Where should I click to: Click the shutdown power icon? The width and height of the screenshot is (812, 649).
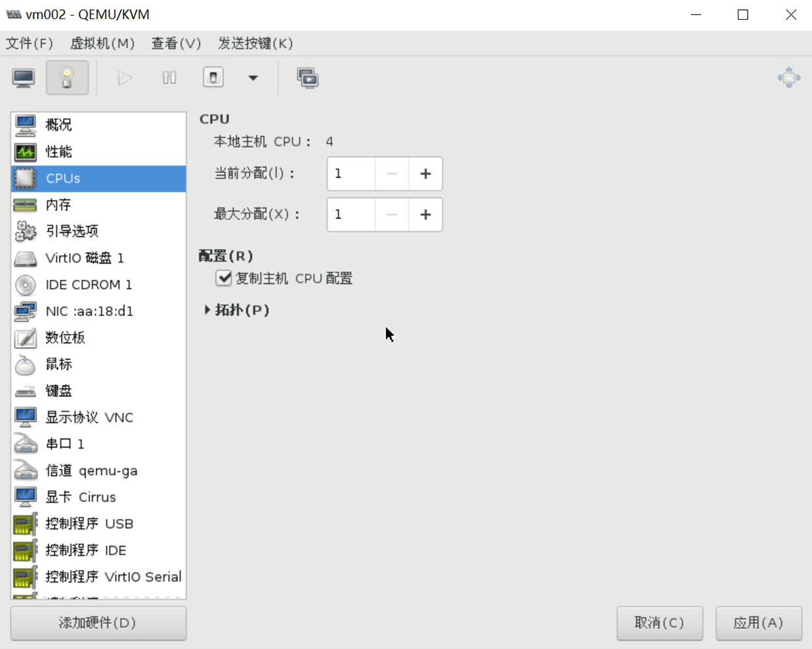tap(213, 78)
